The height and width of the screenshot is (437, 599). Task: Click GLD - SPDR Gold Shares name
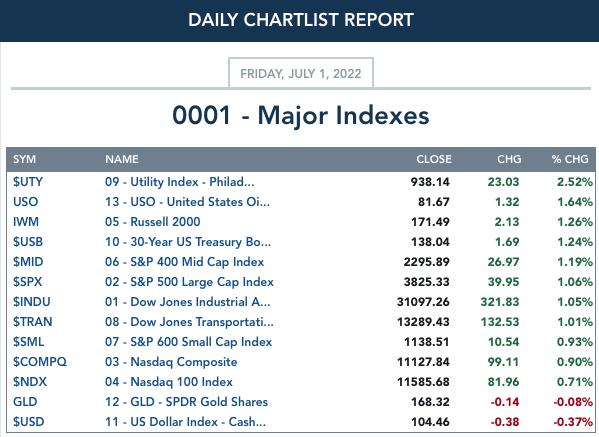[186, 402]
